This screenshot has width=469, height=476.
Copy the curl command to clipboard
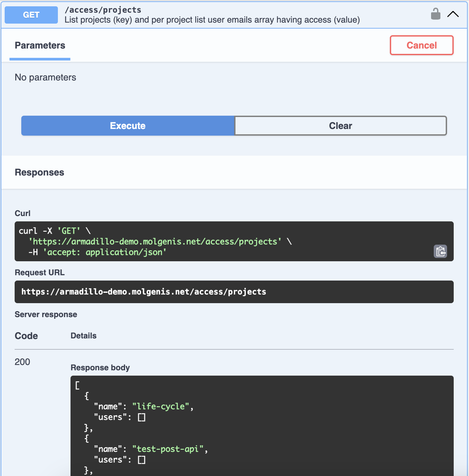440,251
